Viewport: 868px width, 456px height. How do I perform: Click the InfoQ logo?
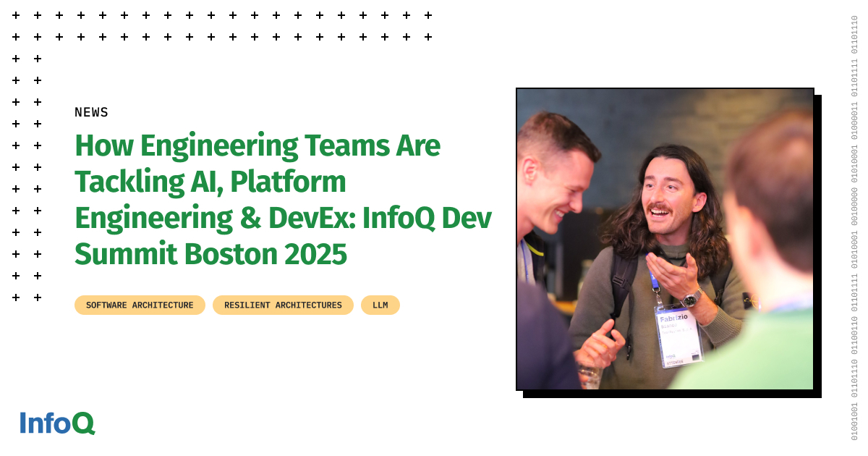pos(57,423)
